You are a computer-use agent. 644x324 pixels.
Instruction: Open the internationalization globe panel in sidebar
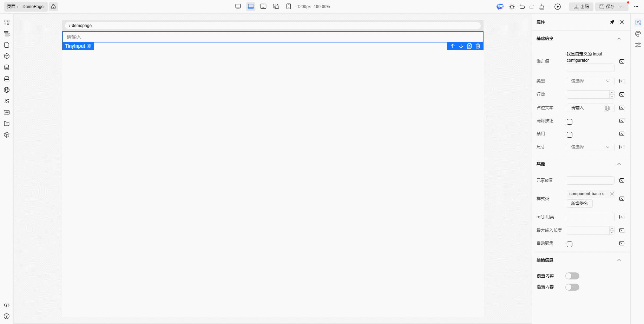(7, 90)
